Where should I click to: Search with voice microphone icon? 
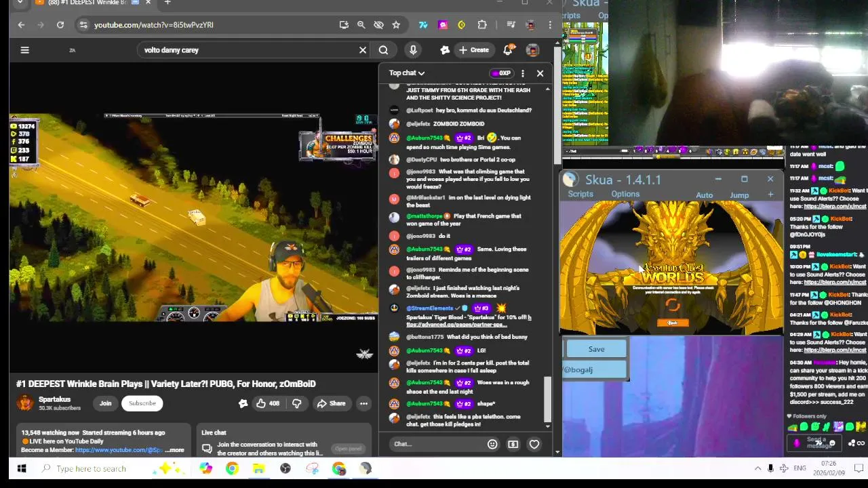tap(413, 49)
